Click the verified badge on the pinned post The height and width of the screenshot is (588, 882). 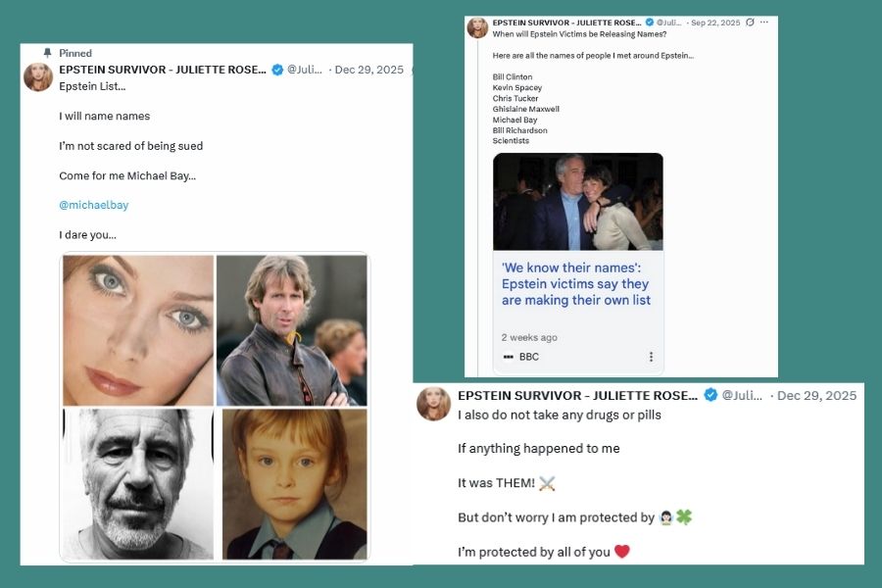click(277, 71)
